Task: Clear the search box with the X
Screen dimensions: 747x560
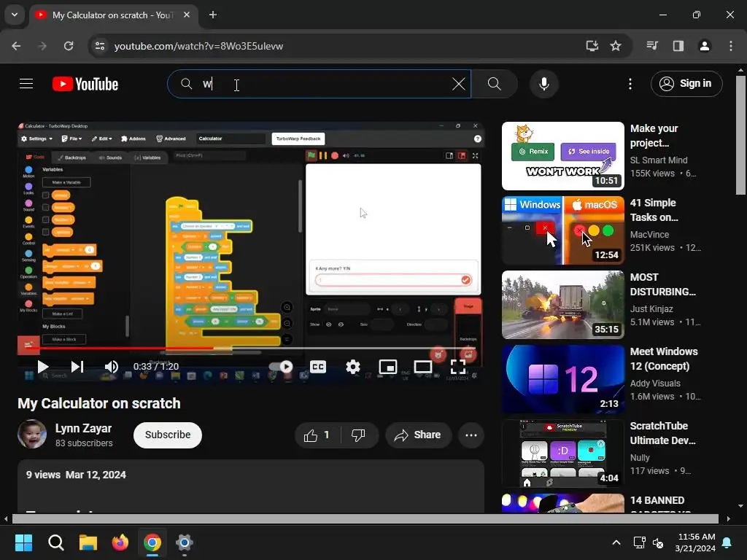Action: click(x=458, y=85)
